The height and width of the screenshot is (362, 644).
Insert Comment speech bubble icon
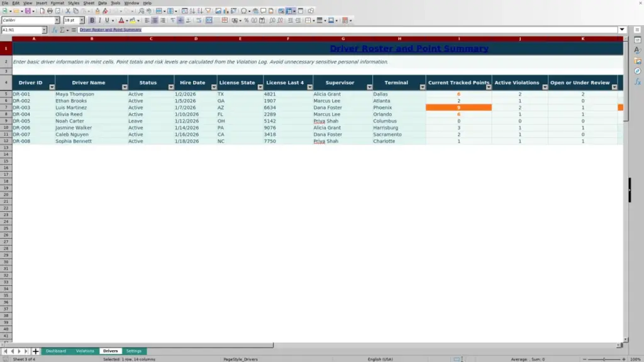point(264,11)
